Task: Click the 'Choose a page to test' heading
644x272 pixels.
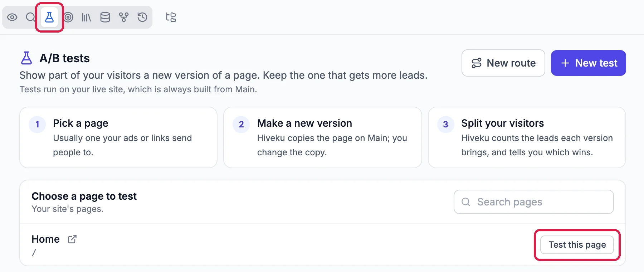Action: pyautogui.click(x=84, y=196)
